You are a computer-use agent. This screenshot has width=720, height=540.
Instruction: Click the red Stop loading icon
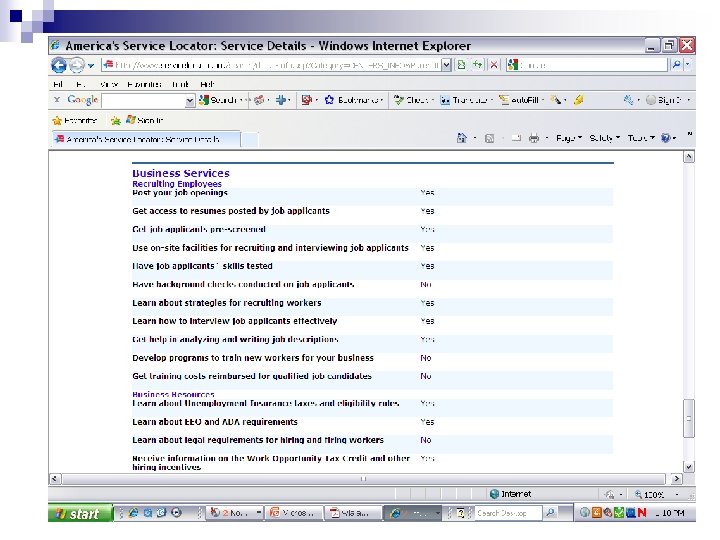tap(494, 65)
